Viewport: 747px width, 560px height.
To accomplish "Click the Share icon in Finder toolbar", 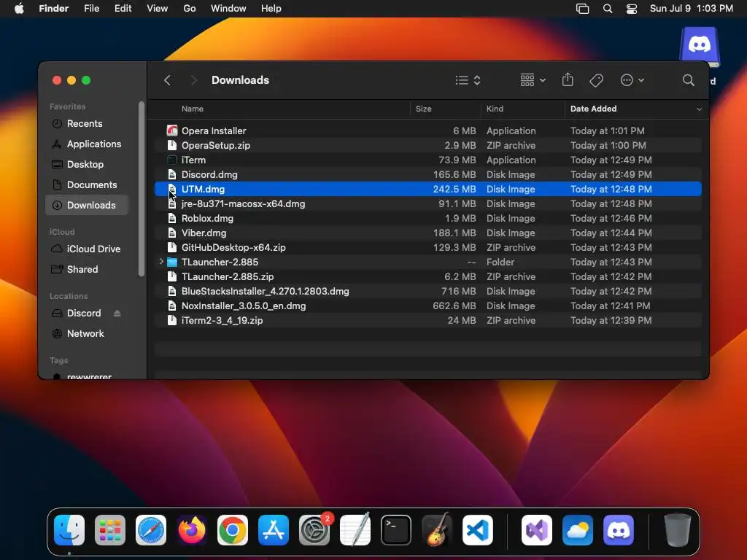I will [568, 79].
